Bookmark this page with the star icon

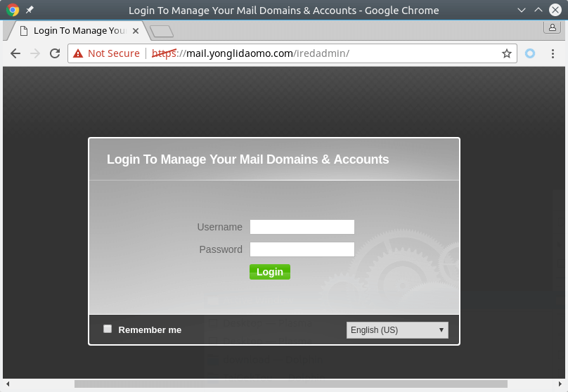pos(506,53)
